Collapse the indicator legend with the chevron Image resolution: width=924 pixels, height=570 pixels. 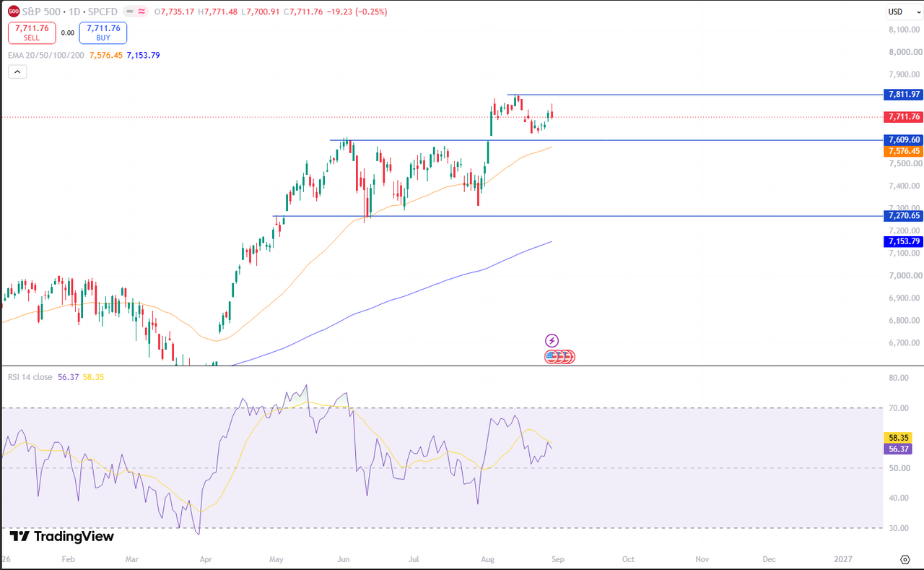click(17, 72)
